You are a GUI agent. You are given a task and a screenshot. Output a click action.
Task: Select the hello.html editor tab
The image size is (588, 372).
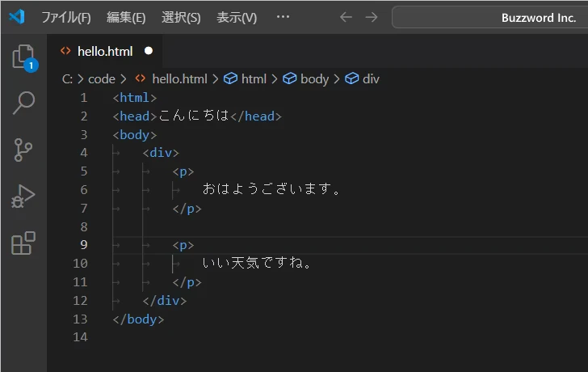(105, 51)
